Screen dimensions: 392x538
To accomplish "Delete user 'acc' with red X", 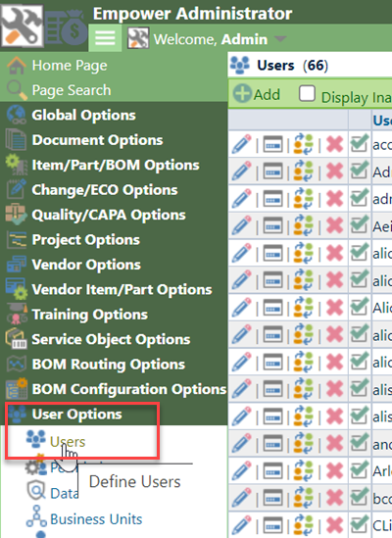I will click(335, 144).
